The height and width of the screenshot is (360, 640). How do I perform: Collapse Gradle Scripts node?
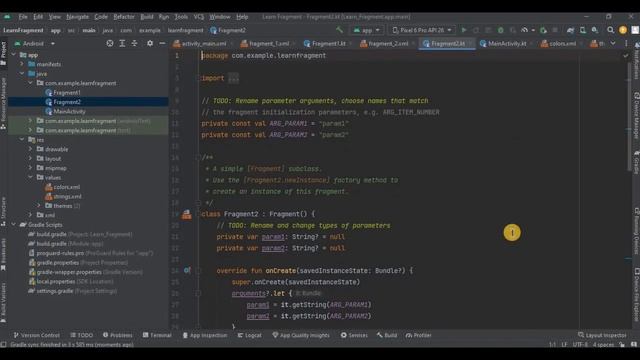click(14, 224)
